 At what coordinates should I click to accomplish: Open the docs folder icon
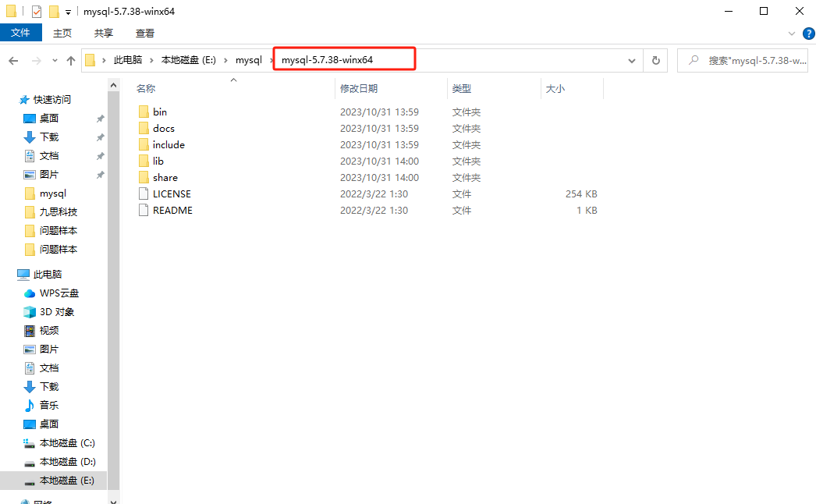[144, 128]
